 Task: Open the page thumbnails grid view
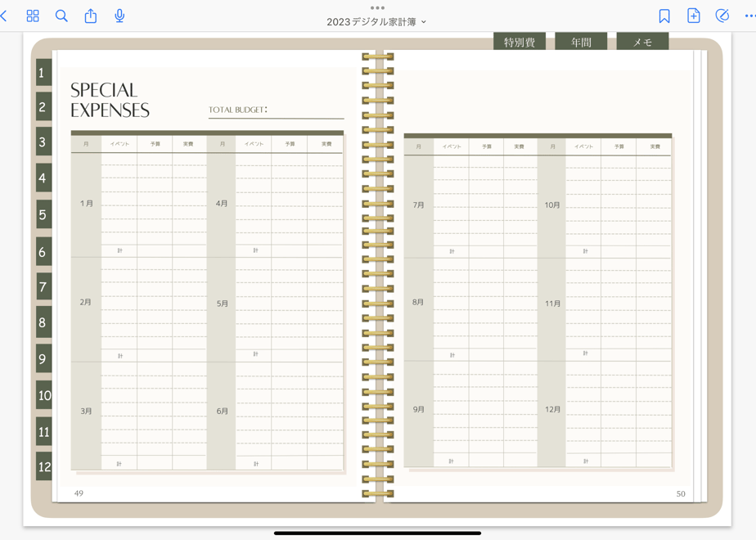click(33, 16)
